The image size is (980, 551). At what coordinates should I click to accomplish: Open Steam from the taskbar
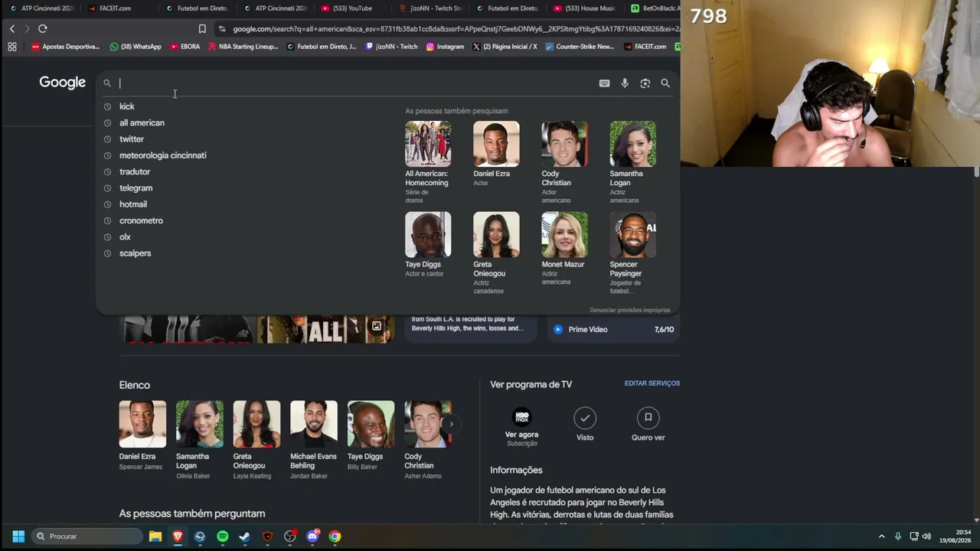click(245, 536)
